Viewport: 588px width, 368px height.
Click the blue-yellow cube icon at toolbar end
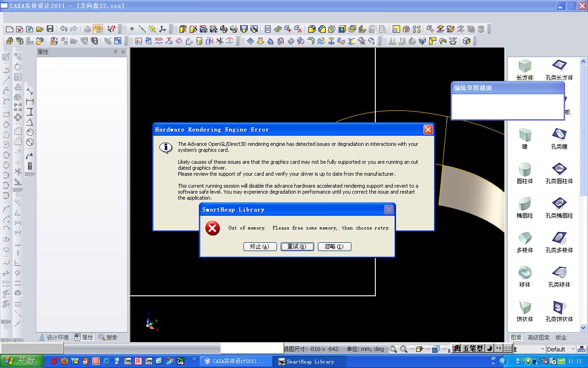click(466, 40)
